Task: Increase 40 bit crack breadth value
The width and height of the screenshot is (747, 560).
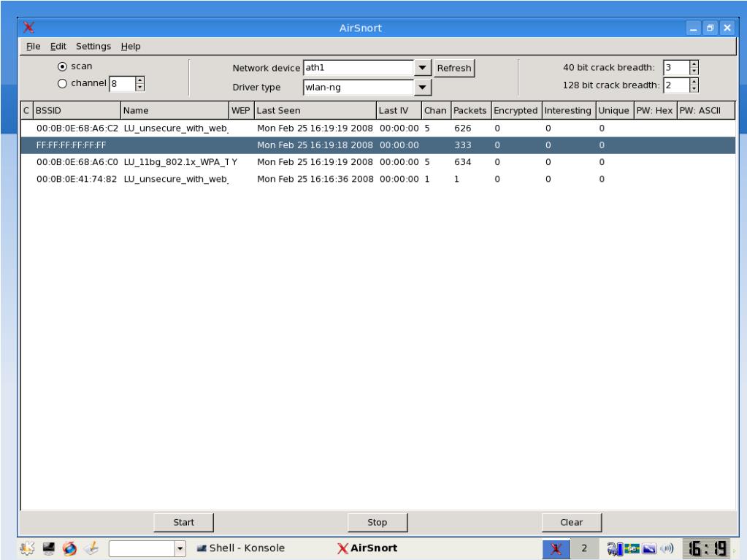Action: [694, 64]
